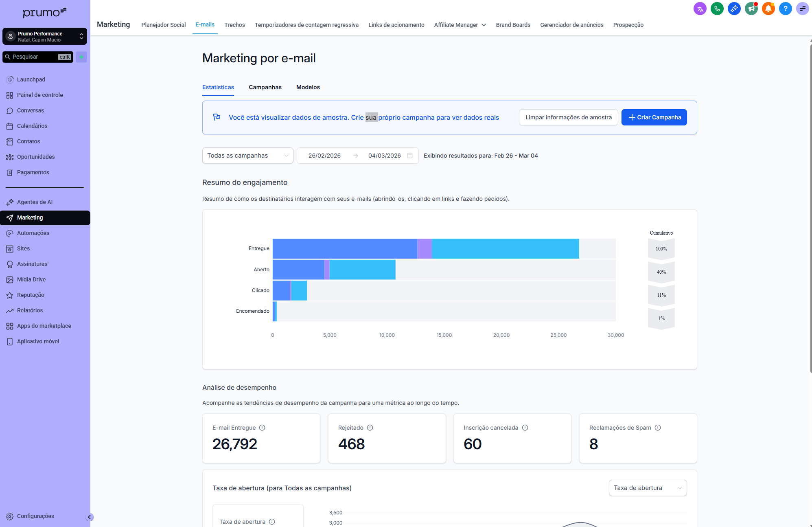Open the Taxa de abertura metric dropdown
The height and width of the screenshot is (527, 812).
pos(648,487)
